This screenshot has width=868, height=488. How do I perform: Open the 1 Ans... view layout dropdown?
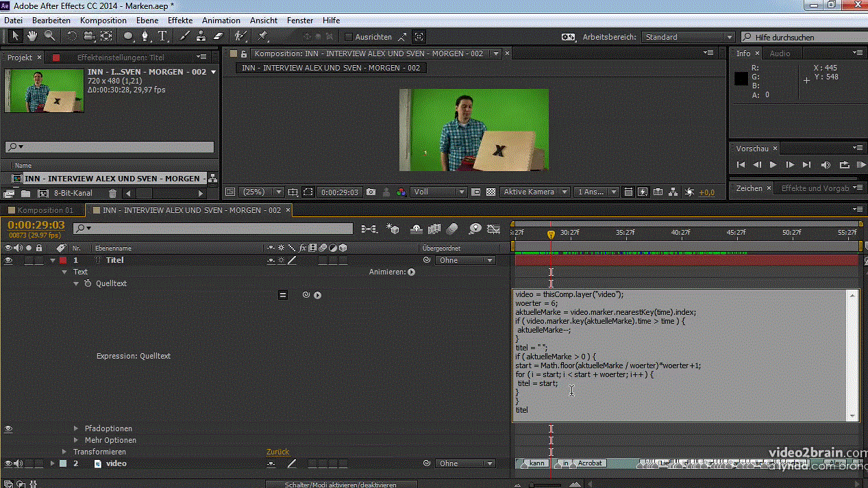597,192
